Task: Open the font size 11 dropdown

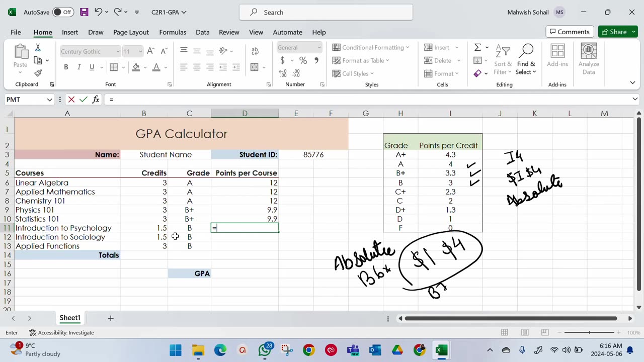Action: click(x=140, y=51)
